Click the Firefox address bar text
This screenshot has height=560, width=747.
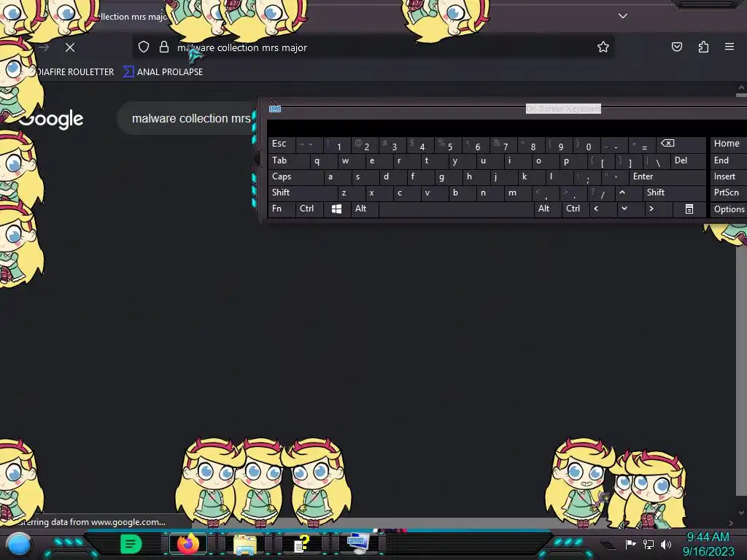[242, 47]
